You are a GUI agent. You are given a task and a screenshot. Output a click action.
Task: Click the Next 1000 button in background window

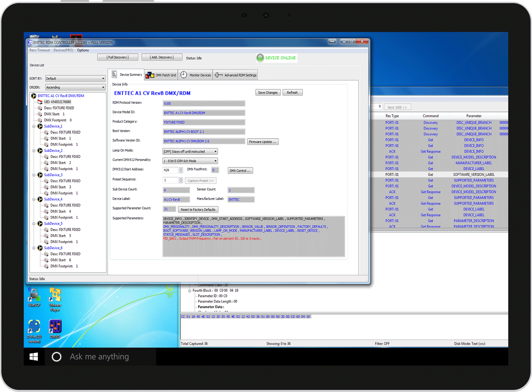397,107
